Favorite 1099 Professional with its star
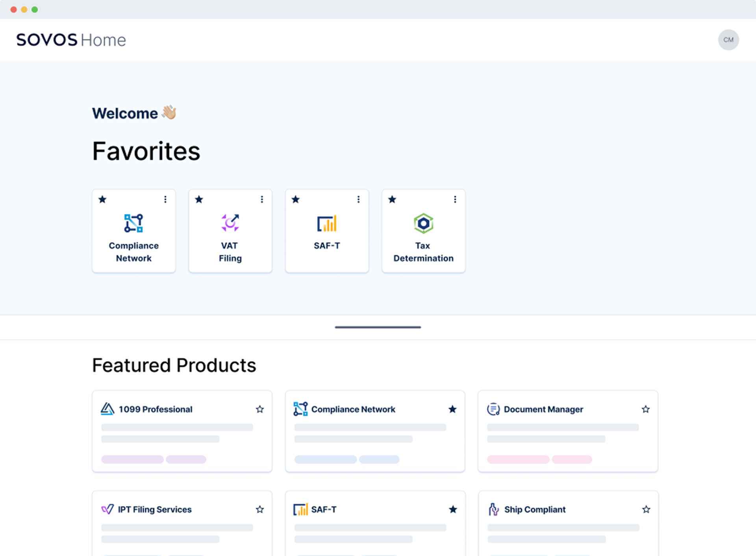Image resolution: width=756 pixels, height=556 pixels. pos(260,409)
